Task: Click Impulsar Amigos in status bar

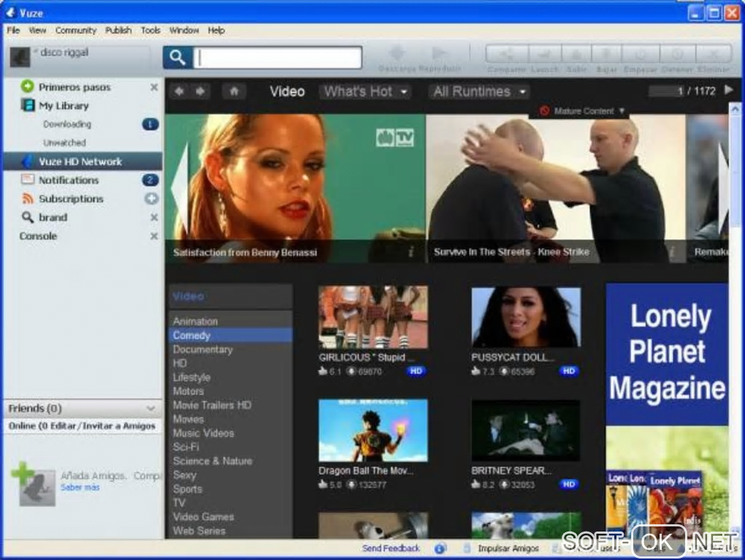Action: (508, 548)
